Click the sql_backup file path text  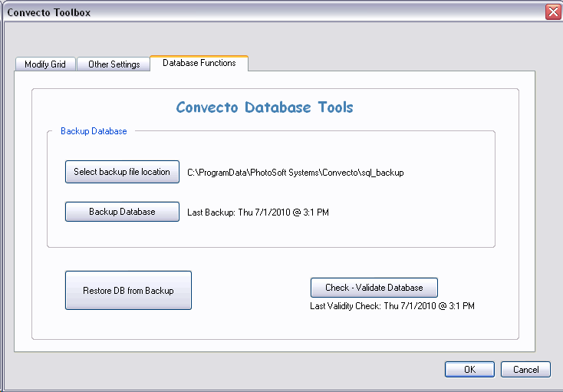[295, 173]
